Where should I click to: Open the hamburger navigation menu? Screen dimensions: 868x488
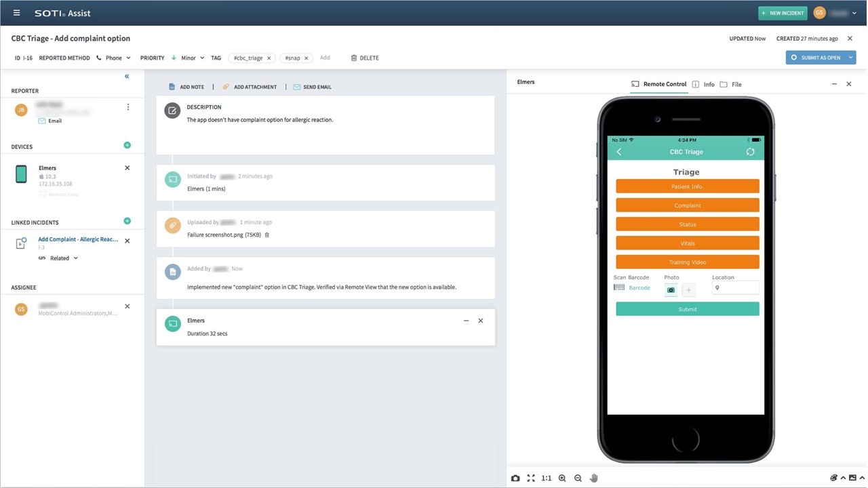(x=17, y=13)
